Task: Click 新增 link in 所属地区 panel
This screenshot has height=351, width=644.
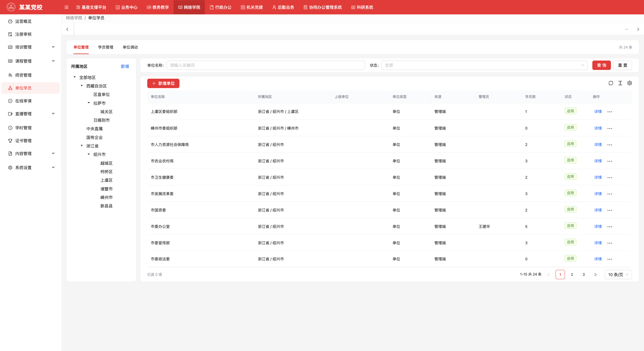Action: click(x=125, y=66)
